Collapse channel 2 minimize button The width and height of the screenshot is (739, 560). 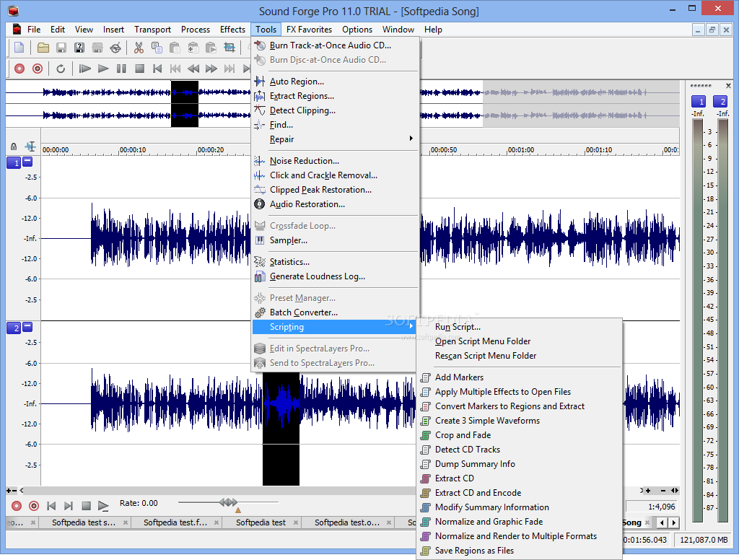tap(28, 327)
